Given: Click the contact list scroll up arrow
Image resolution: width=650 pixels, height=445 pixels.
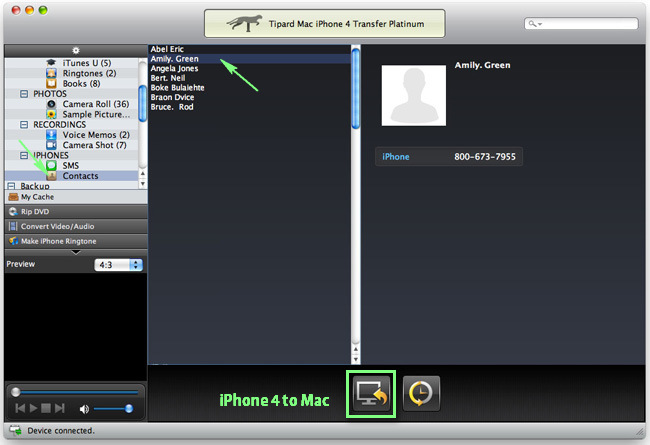Looking at the screenshot, I should (356, 349).
